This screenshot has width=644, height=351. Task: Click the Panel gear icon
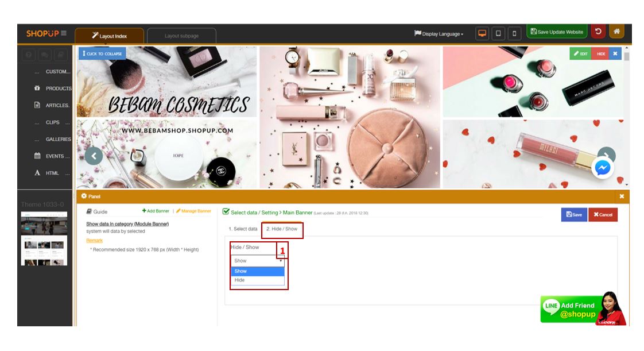tap(84, 196)
